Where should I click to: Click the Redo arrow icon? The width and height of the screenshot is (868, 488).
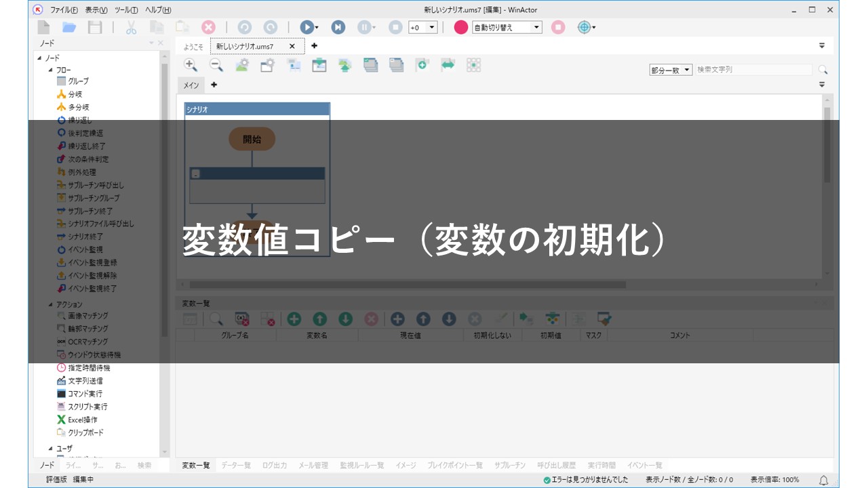coord(270,27)
